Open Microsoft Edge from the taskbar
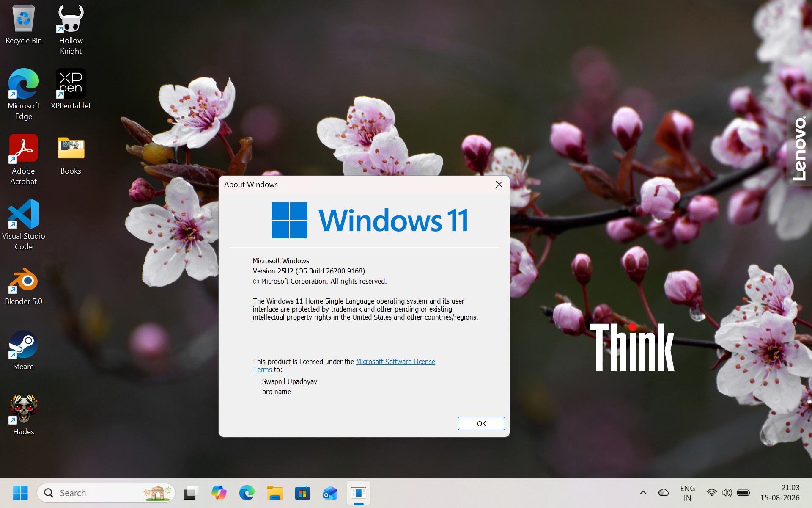Screen dimensions: 812x508 pyautogui.click(x=247, y=493)
